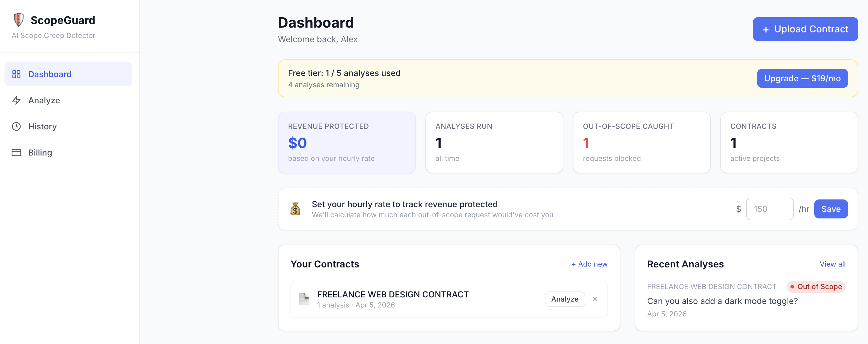Analyze the Freelance Web Design Contract
868x344 pixels.
point(564,299)
